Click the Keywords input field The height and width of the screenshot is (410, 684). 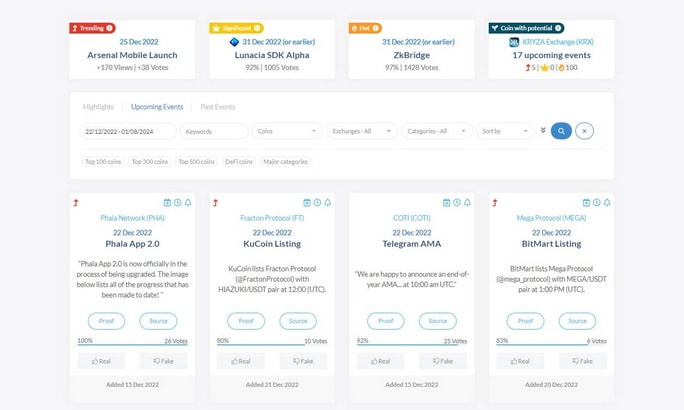(214, 131)
